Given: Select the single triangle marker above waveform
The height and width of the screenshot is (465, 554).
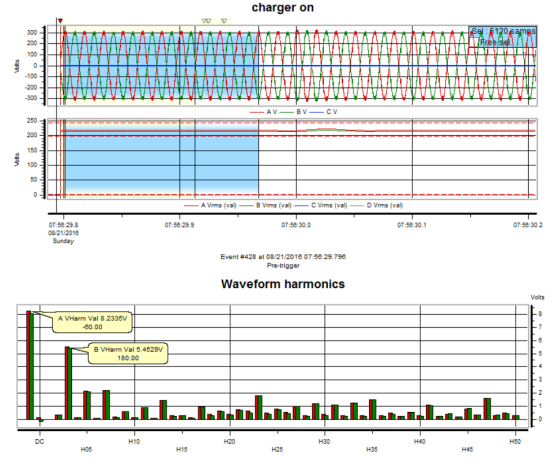Looking at the screenshot, I should [224, 21].
